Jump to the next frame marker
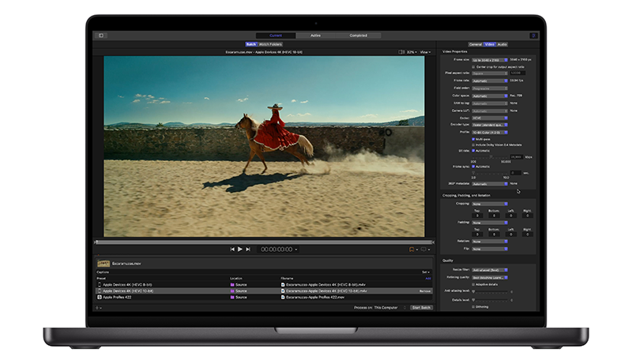632x364 pixels. pyautogui.click(x=248, y=249)
